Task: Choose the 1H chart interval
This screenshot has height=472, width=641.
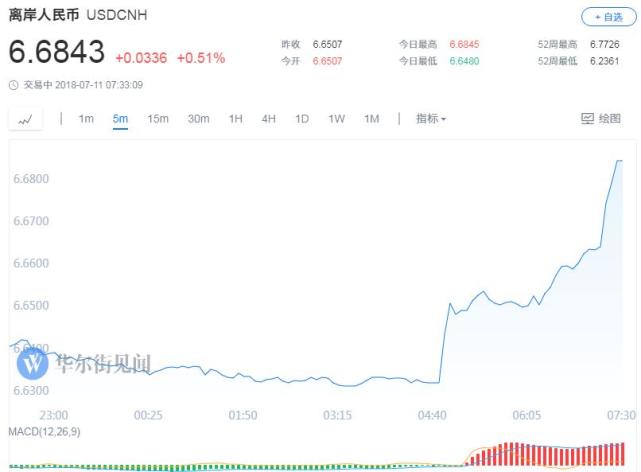Action: [x=236, y=119]
